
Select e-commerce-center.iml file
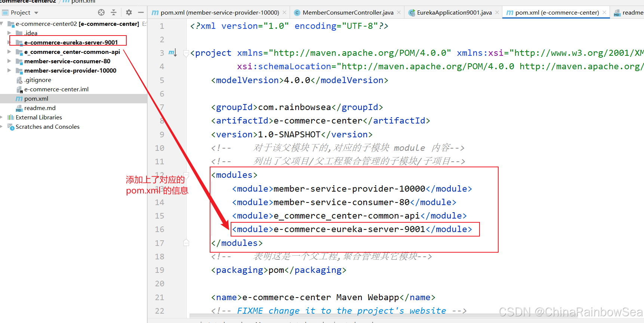click(x=56, y=89)
